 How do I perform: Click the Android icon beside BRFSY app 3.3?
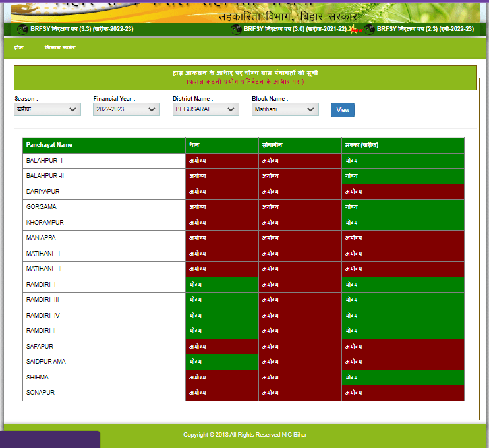[x=22, y=30]
